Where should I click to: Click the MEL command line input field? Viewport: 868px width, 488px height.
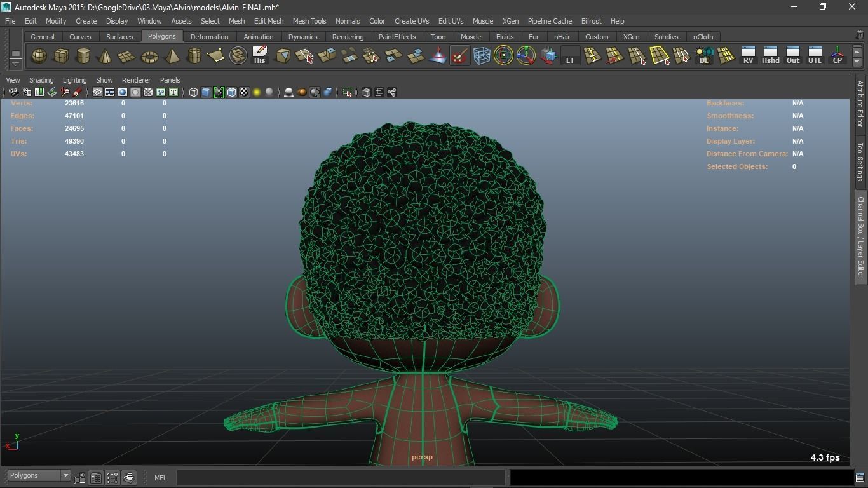pos(341,477)
